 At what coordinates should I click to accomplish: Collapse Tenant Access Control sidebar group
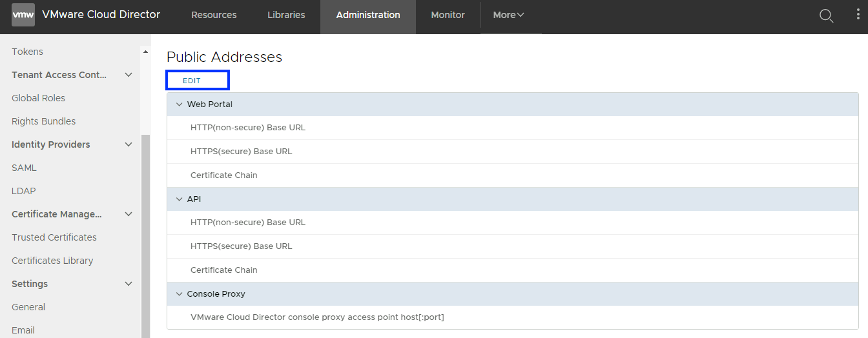(129, 75)
